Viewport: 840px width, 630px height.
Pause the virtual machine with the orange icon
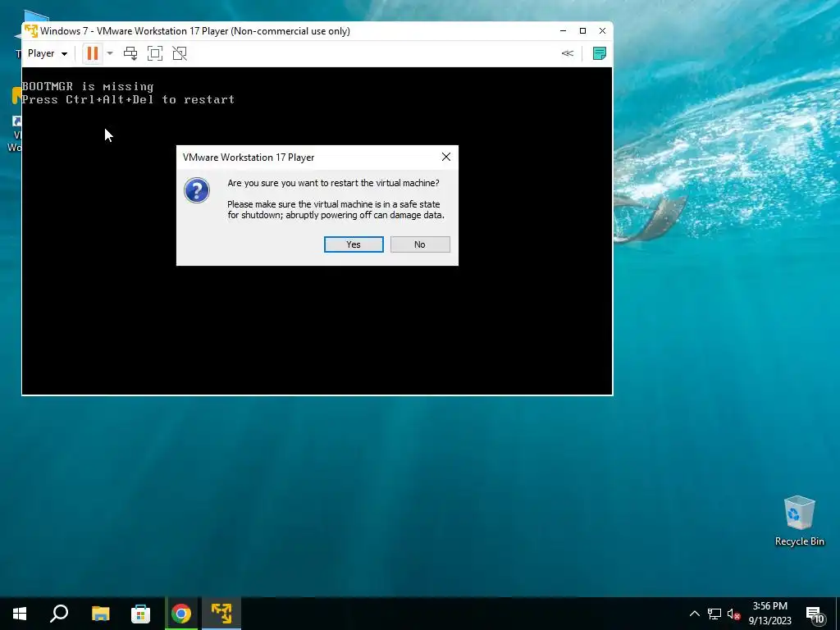pos(92,53)
